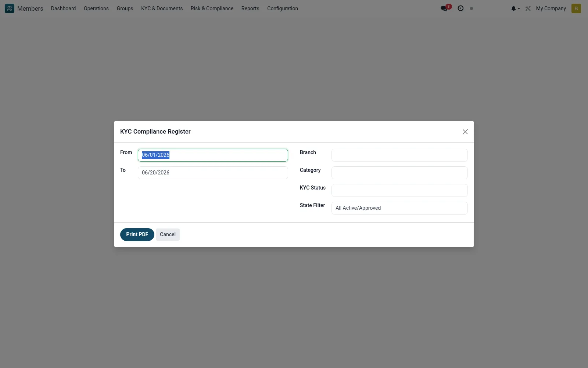Image resolution: width=588 pixels, height=368 pixels.
Task: Open the notification bell dropdown
Action: pyautogui.click(x=515, y=8)
